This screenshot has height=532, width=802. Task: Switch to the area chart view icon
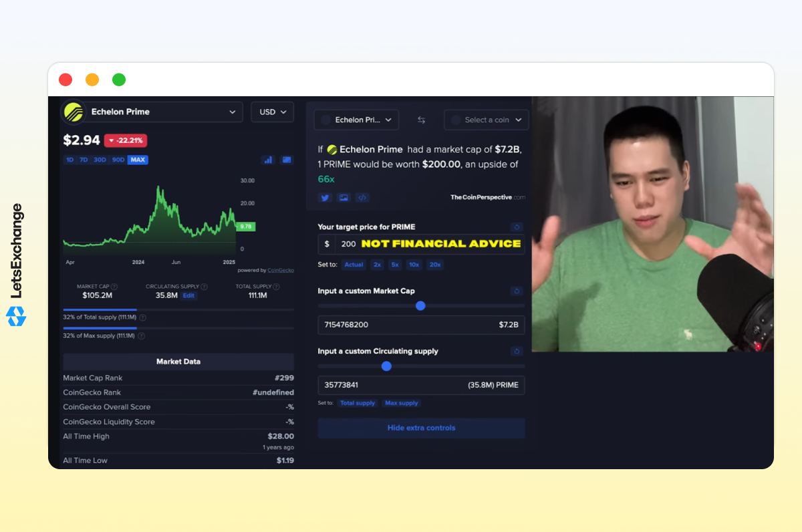pos(287,160)
